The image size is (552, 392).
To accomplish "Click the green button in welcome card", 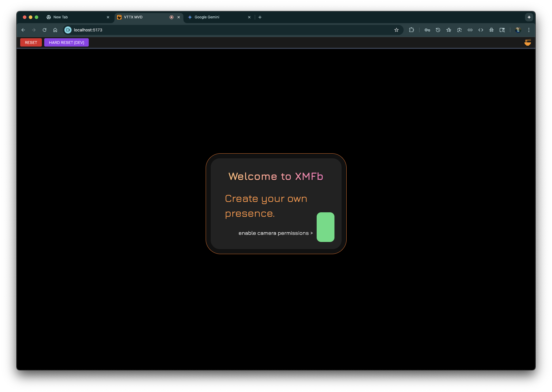I will (x=326, y=227).
